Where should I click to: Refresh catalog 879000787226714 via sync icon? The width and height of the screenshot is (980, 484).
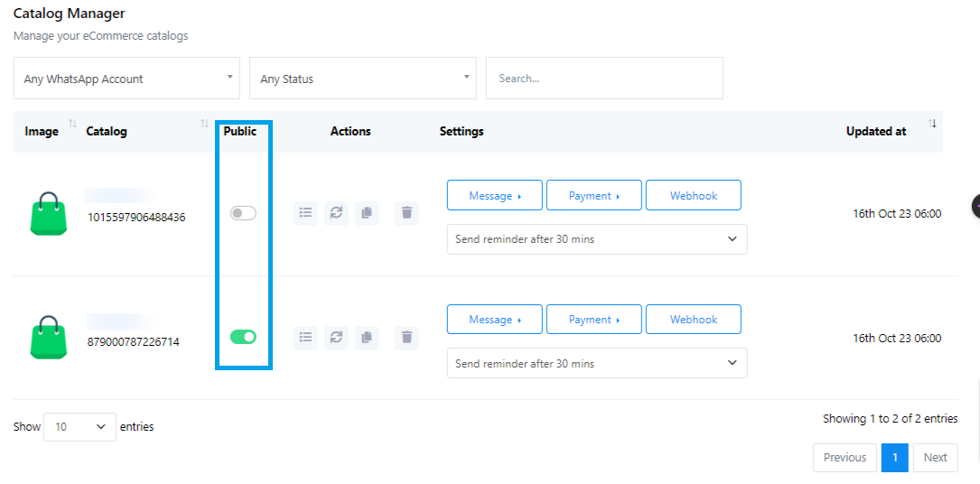[336, 337]
